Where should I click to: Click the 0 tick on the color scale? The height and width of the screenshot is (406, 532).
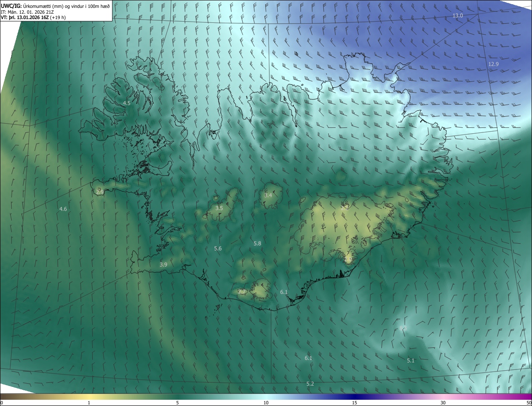1,403
